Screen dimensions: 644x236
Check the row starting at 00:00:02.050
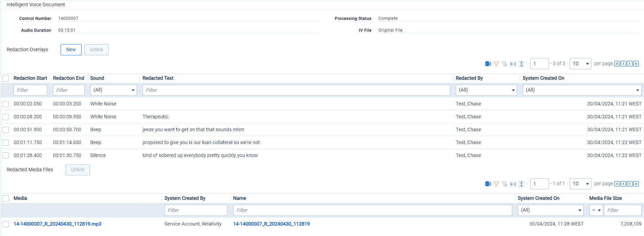click(6, 104)
